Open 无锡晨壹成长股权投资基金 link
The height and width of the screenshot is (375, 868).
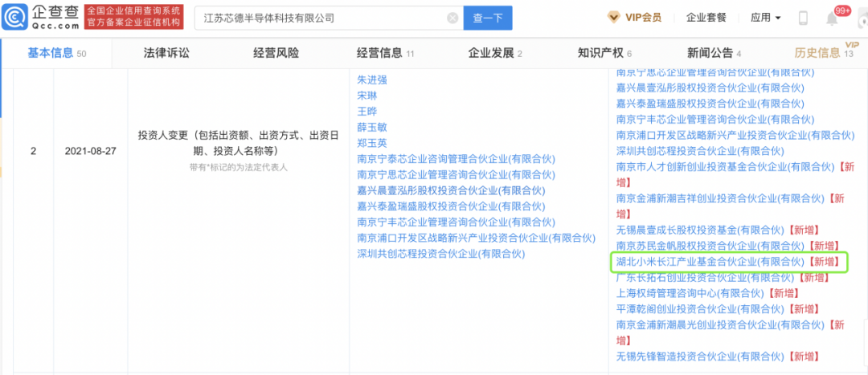(x=700, y=230)
